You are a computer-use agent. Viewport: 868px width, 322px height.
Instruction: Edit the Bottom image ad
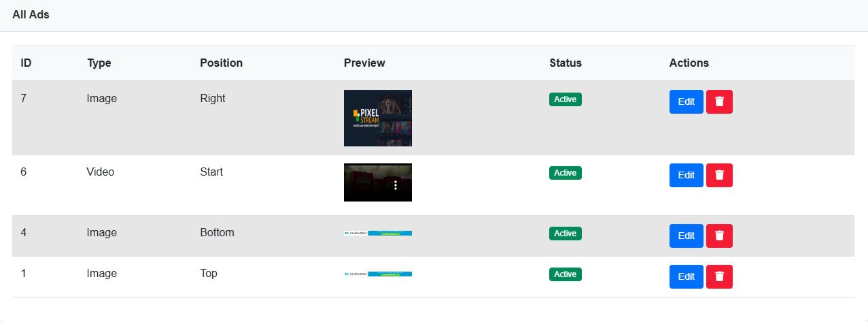coord(686,236)
